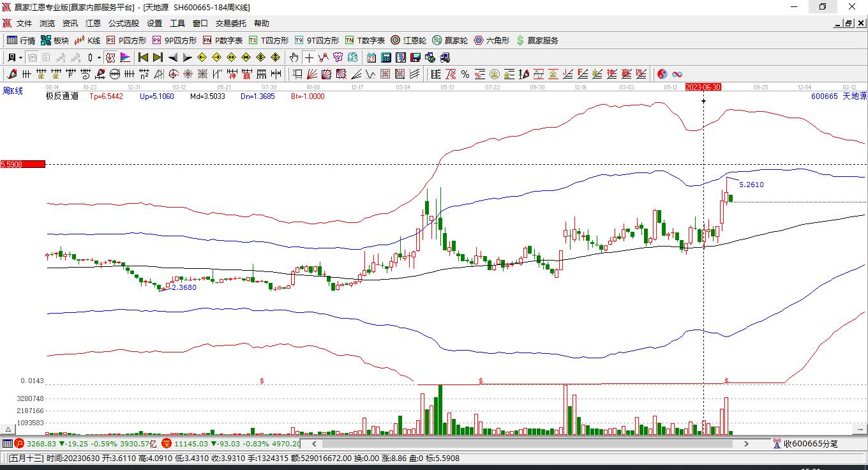Open the 资讯 menu
868x470 pixels.
70,23
